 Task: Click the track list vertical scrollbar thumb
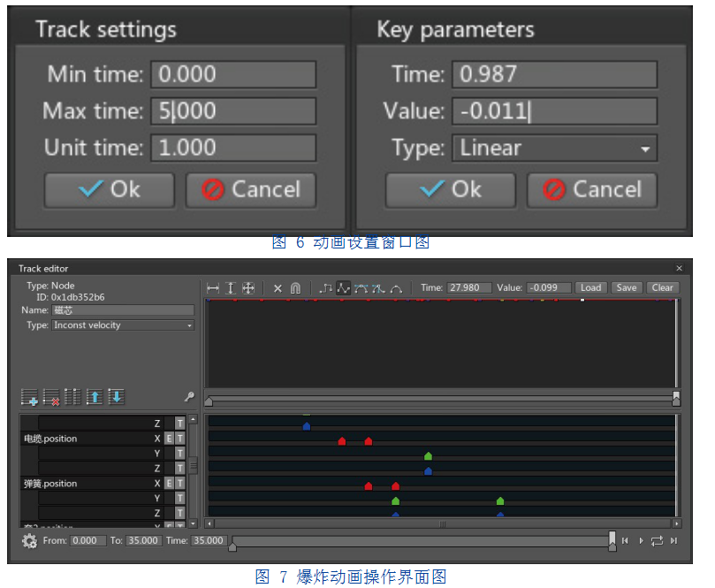194,466
